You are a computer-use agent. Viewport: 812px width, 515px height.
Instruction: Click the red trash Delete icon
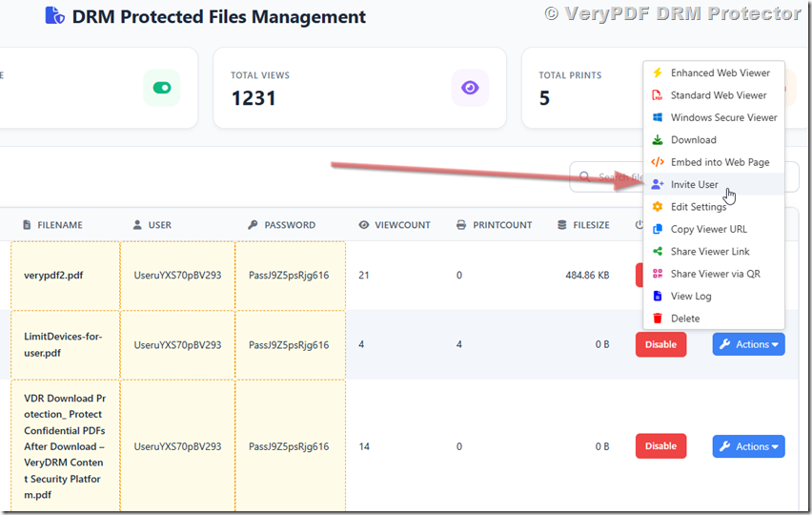[x=658, y=319]
